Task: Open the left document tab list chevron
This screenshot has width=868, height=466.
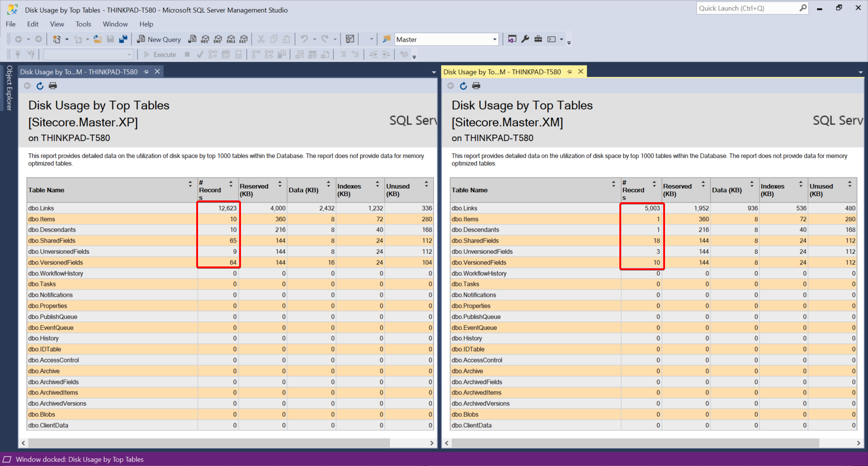Action: (x=433, y=72)
